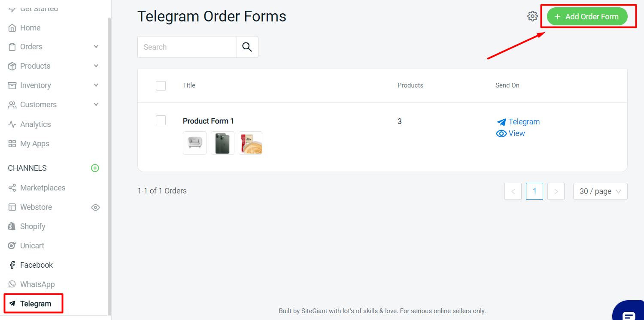Image resolution: width=644 pixels, height=320 pixels.
Task: Focus the Search input field
Action: [187, 47]
